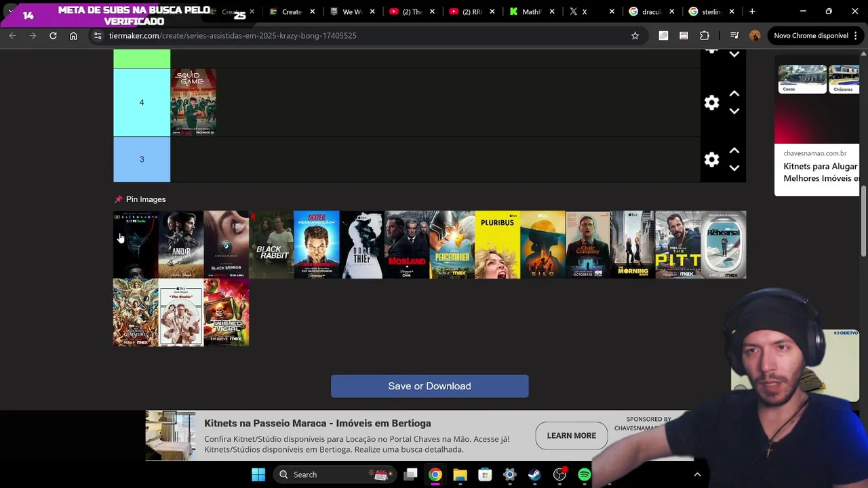
Task: Click Novo Chrome disponível update button
Action: (811, 35)
